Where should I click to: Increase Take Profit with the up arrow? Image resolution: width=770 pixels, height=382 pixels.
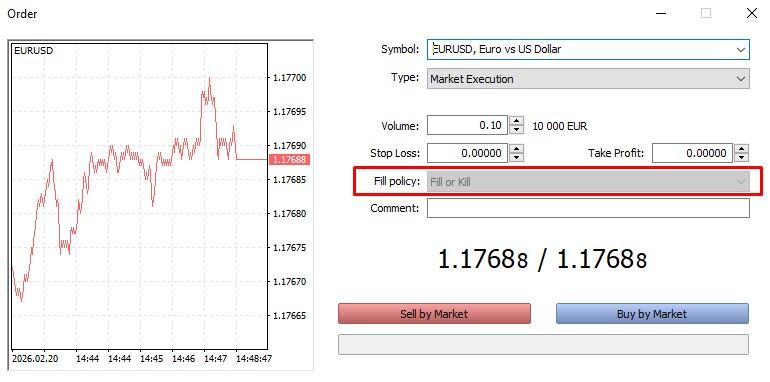[x=742, y=149]
